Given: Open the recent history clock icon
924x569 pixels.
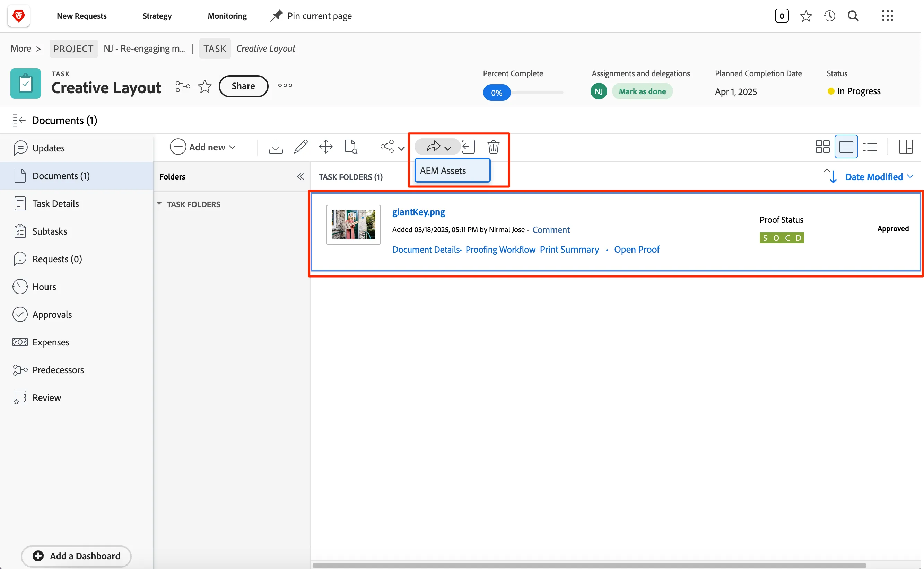Looking at the screenshot, I should tap(829, 16).
